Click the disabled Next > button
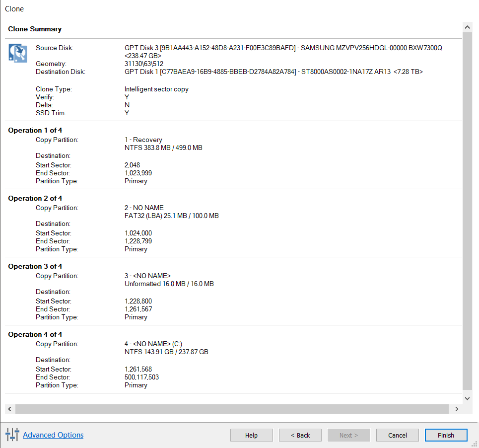The height and width of the screenshot is (448, 479). (x=348, y=435)
